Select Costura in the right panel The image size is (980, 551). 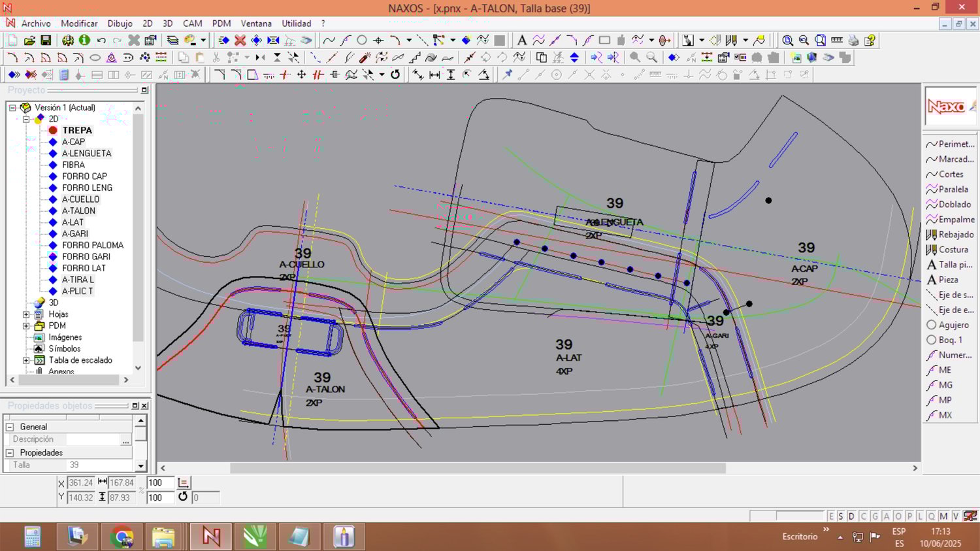click(x=953, y=250)
